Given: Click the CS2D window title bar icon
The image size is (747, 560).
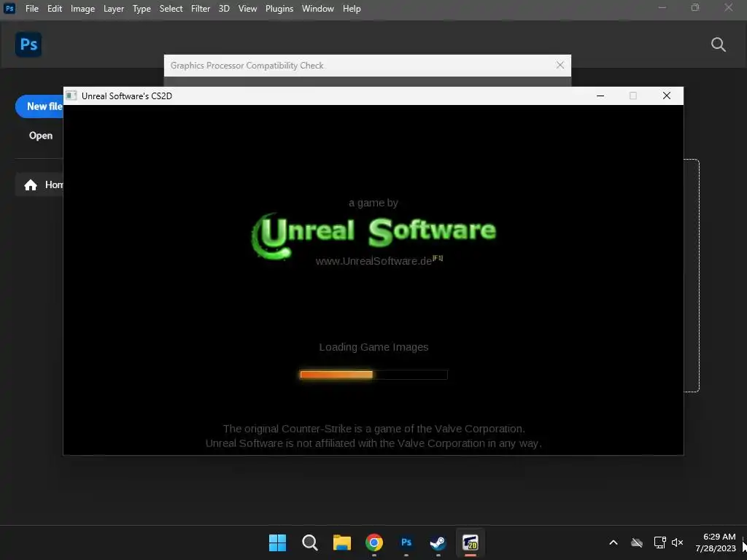Looking at the screenshot, I should coord(71,96).
